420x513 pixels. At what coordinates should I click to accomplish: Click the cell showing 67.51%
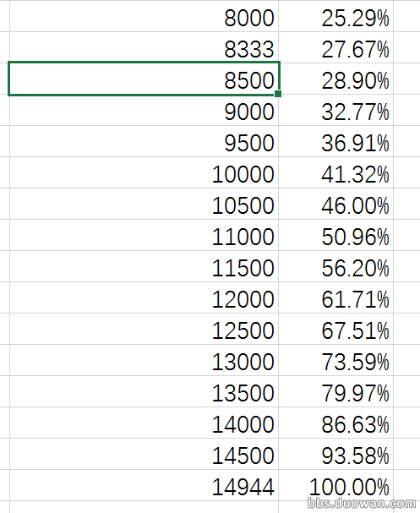click(336, 329)
